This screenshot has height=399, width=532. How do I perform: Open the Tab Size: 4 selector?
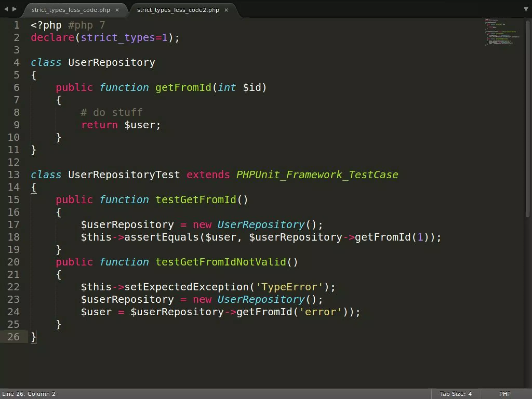click(455, 394)
